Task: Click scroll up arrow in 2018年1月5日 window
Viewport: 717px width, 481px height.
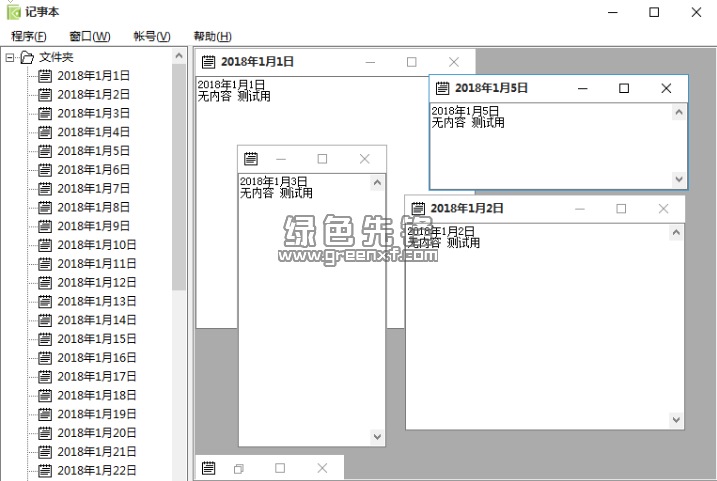Action: (x=679, y=112)
